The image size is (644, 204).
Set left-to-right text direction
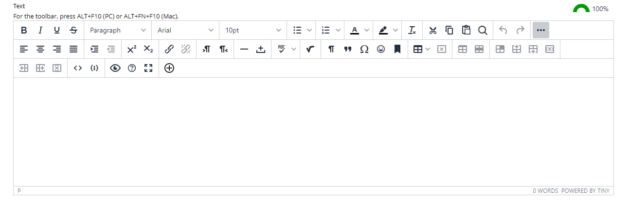[206, 49]
